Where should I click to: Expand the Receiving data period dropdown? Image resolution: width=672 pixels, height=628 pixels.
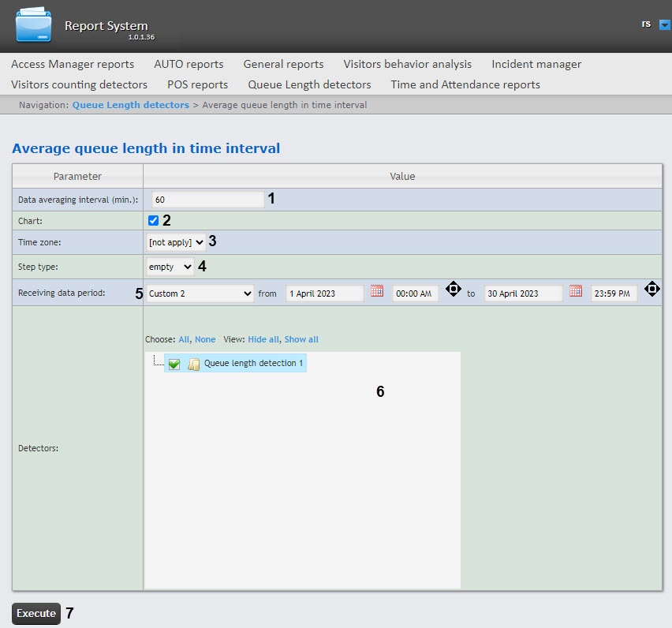pyautogui.click(x=200, y=293)
